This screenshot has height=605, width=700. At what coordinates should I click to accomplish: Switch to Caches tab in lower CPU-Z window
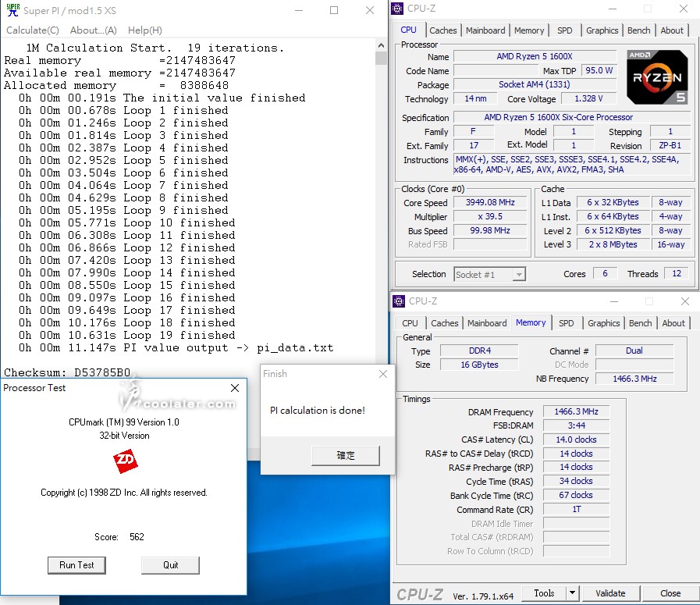[445, 323]
